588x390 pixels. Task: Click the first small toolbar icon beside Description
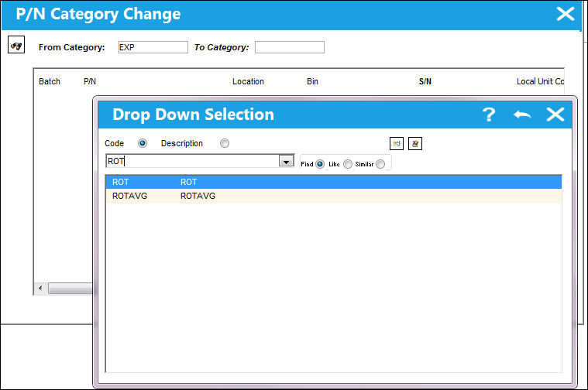point(397,143)
